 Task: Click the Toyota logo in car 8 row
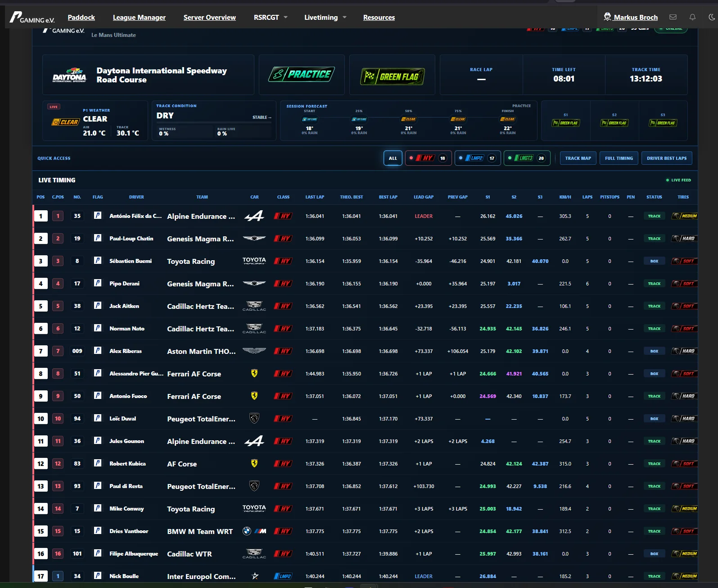tap(254, 261)
